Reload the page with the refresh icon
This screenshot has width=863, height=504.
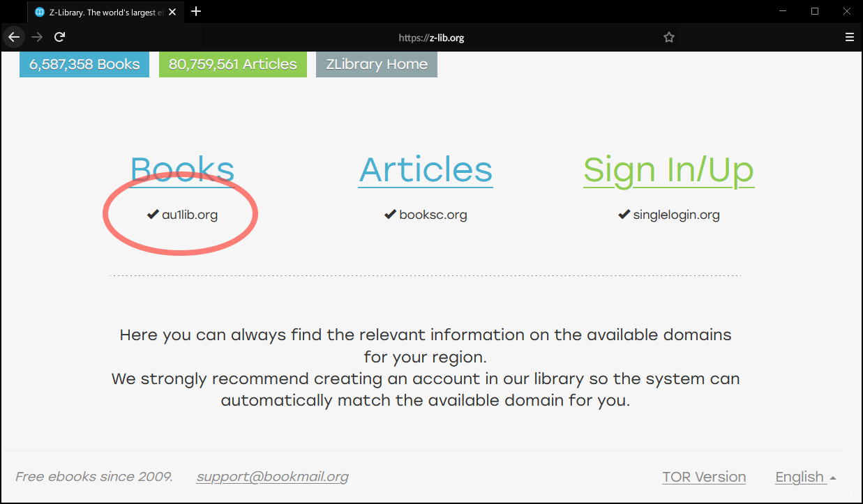[x=60, y=37]
